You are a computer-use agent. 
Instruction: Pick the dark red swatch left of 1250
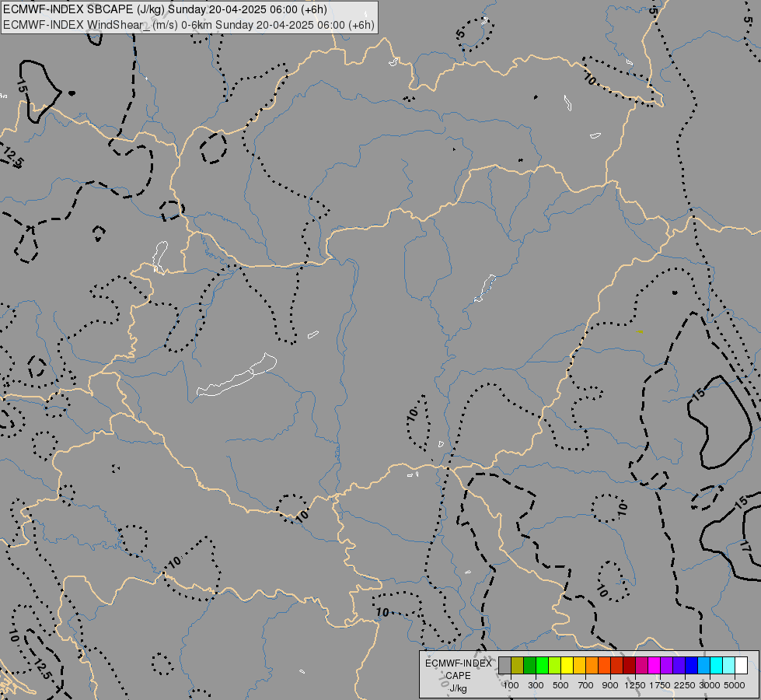tap(630, 665)
